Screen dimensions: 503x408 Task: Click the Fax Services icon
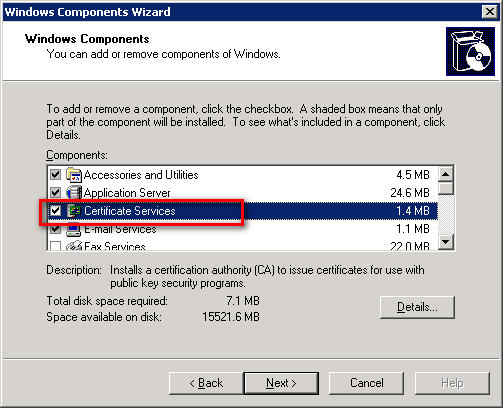click(74, 246)
